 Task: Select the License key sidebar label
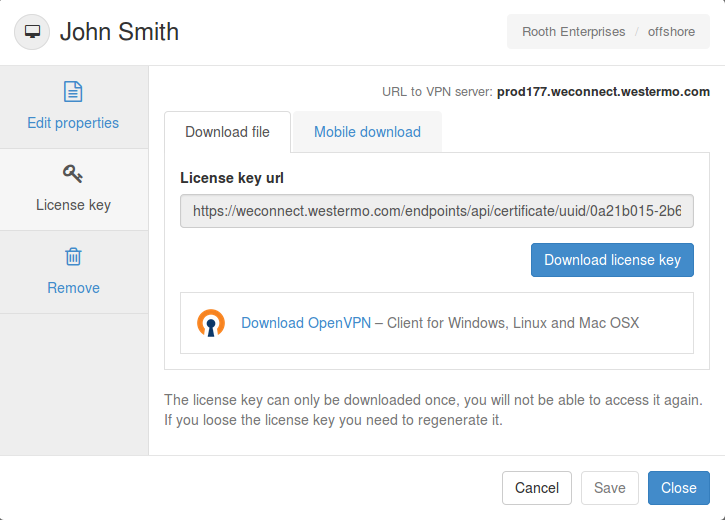73,205
